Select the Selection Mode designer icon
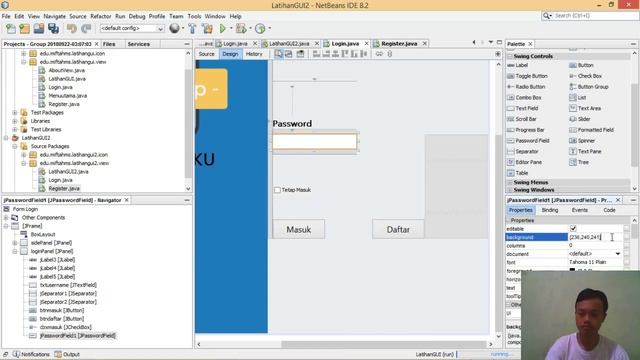 279,54
